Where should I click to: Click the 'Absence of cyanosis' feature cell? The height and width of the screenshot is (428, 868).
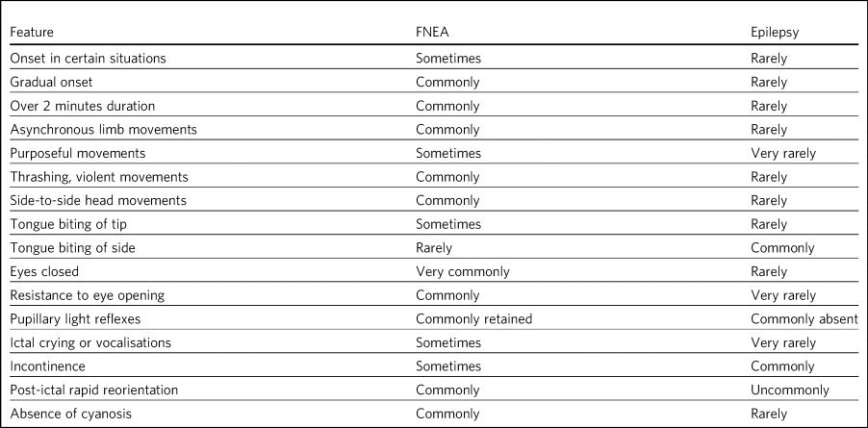(x=72, y=415)
